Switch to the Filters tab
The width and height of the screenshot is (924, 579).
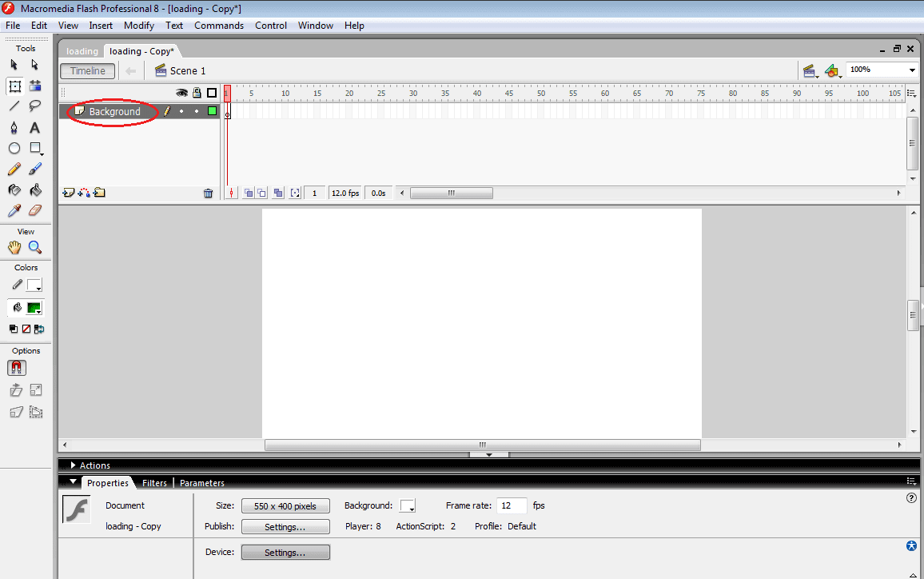click(x=154, y=482)
